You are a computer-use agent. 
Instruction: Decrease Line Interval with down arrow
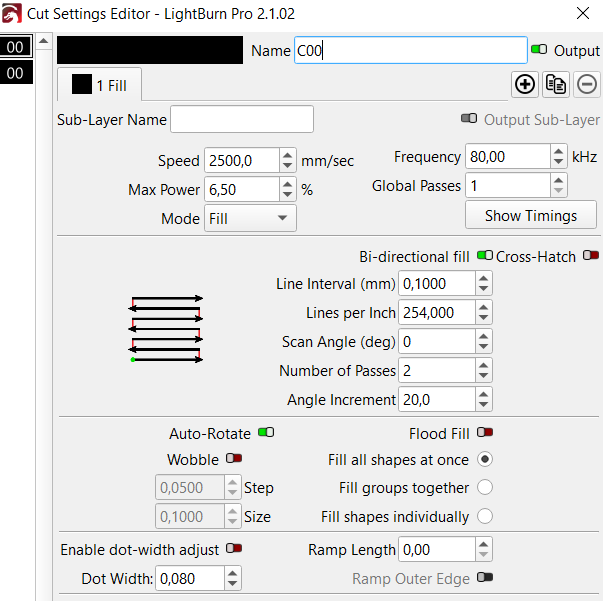click(x=483, y=289)
